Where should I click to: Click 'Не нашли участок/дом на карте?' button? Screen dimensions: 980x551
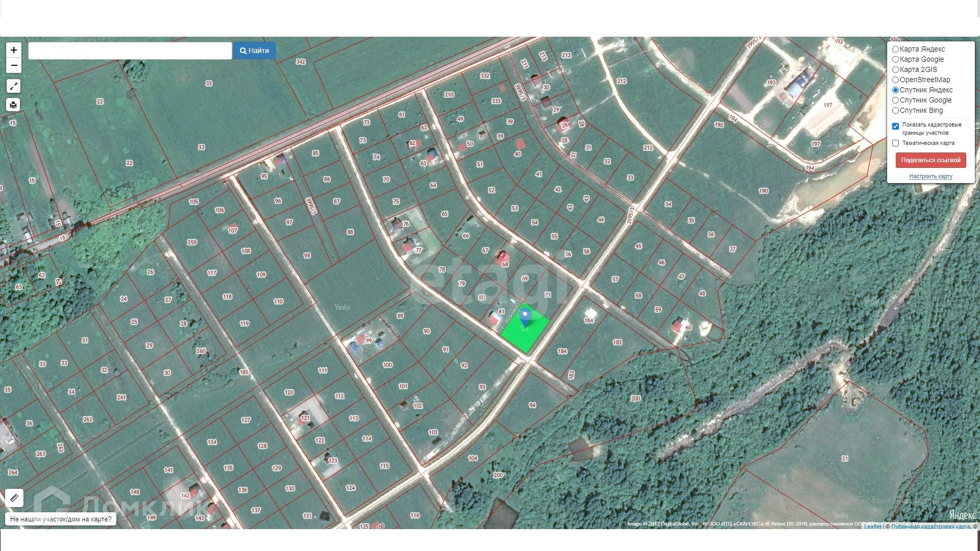pos(61,519)
